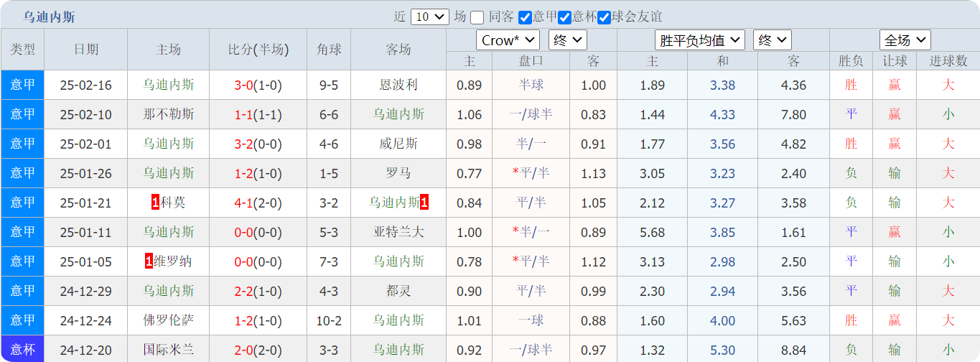
Task: Uncheck the 意甲 league filter
Action: click(x=526, y=17)
